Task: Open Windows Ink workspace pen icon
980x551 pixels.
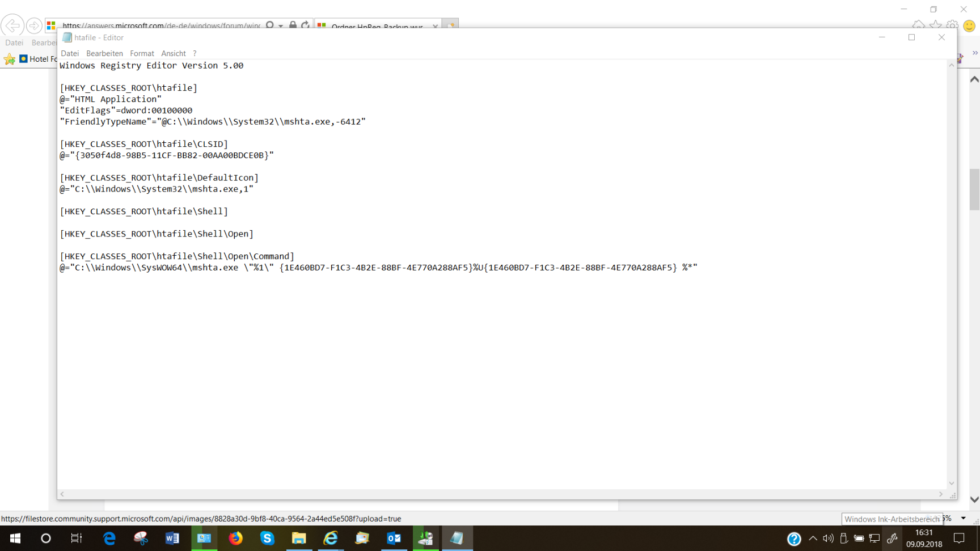Action: point(892,538)
